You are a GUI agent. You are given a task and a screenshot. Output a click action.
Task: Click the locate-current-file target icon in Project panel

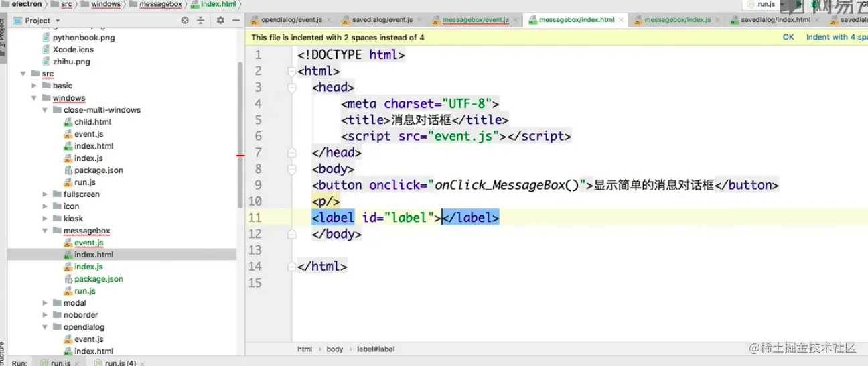(185, 21)
